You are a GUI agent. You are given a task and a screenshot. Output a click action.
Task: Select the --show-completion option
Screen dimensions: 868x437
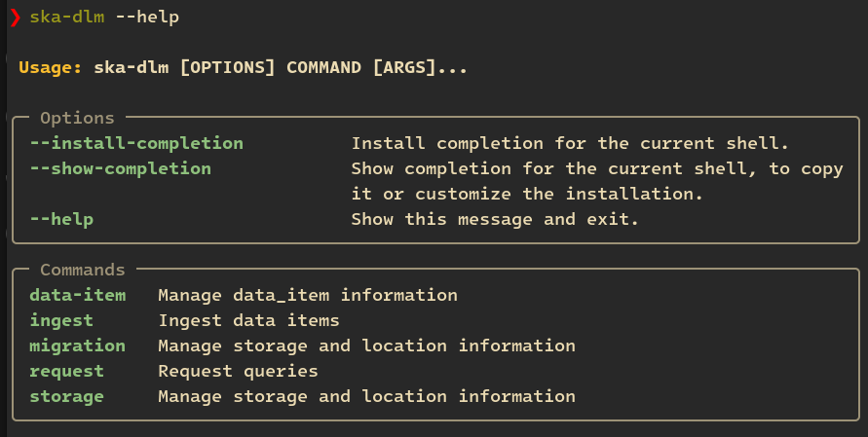point(120,168)
